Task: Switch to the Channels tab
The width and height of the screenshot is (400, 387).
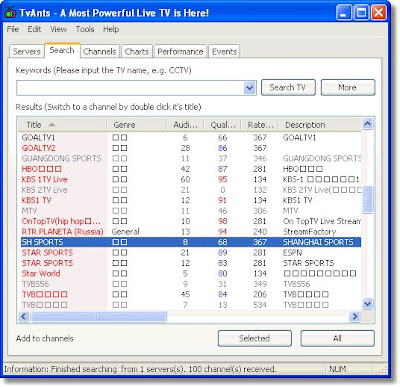Action: pos(100,52)
